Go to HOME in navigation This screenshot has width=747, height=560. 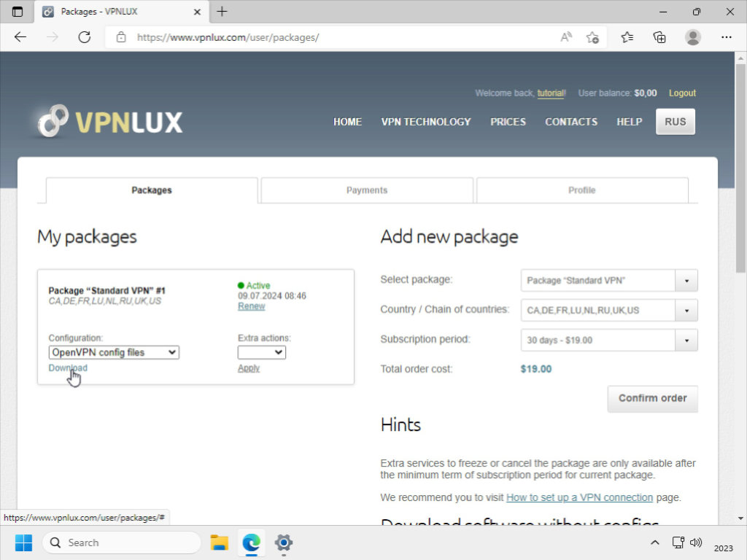[347, 122]
